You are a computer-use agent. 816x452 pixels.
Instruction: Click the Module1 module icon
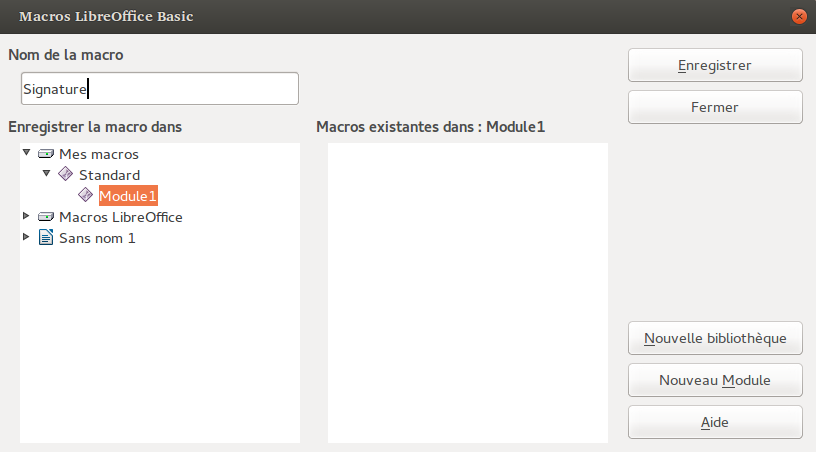pos(85,195)
